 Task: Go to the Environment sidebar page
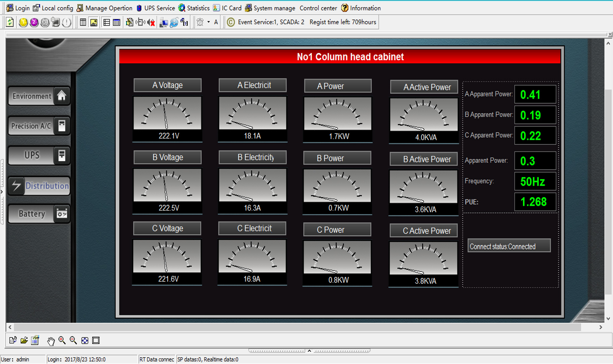(39, 96)
